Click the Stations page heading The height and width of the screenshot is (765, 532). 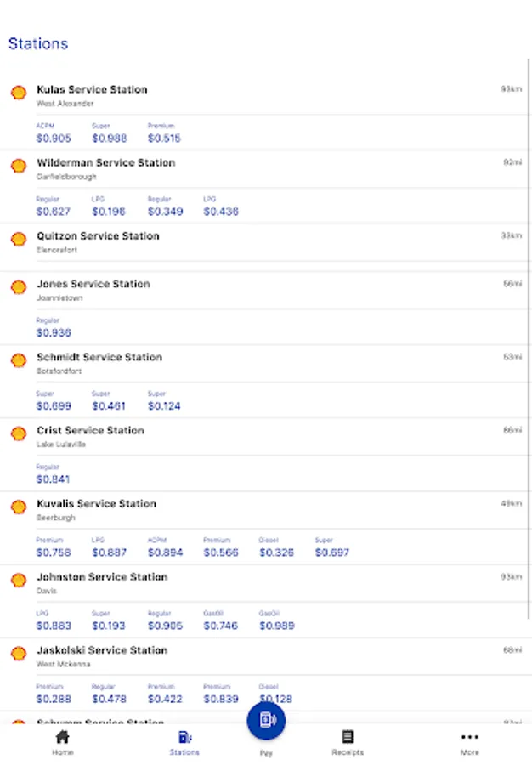pos(38,43)
